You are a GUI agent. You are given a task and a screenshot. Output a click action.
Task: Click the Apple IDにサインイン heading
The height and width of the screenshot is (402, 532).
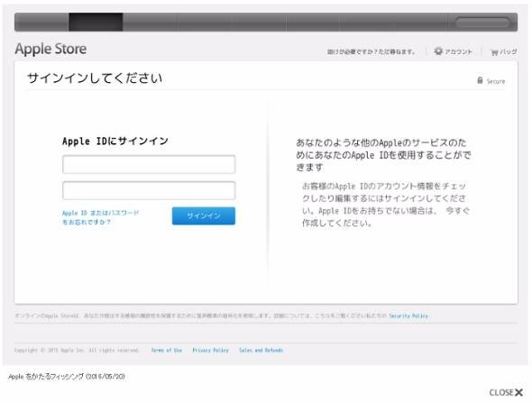coord(115,142)
